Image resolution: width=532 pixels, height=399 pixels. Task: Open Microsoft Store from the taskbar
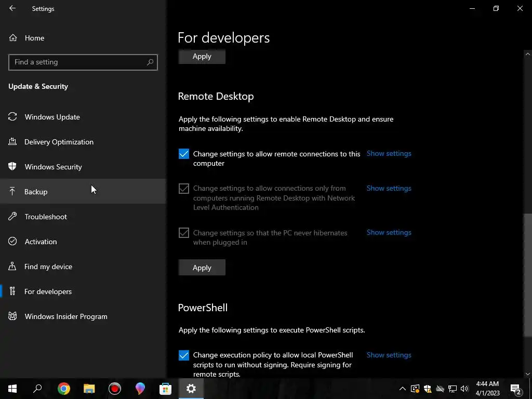click(166, 388)
